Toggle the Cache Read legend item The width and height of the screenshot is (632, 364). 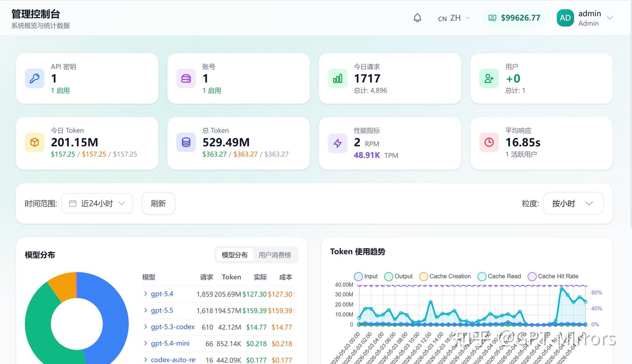click(x=499, y=276)
